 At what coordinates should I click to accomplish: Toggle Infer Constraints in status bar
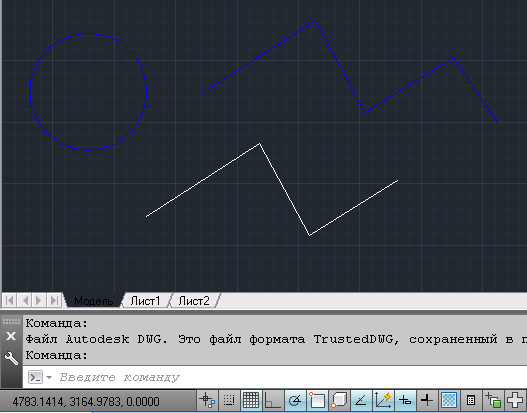tap(207, 401)
